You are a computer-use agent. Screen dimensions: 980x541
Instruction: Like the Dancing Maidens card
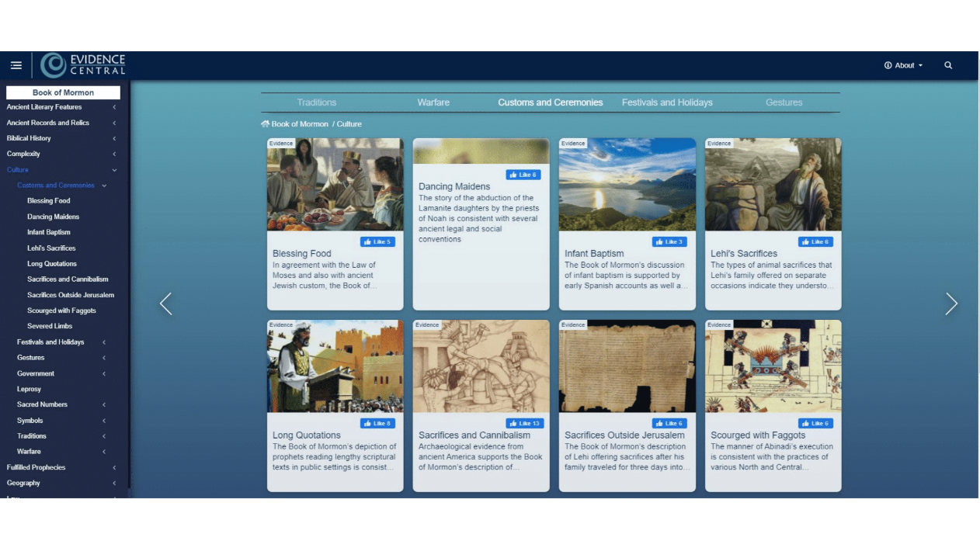click(x=523, y=175)
